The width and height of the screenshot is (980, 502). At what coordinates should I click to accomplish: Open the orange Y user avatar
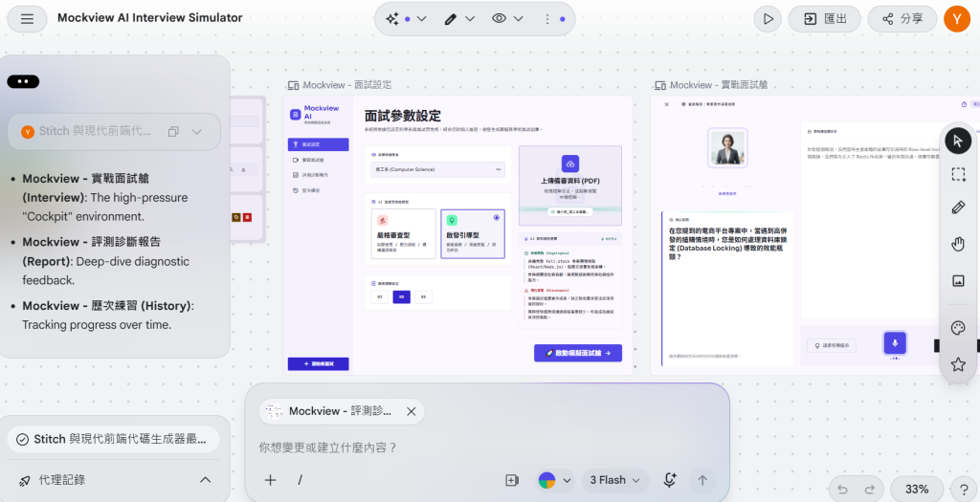coord(957,19)
